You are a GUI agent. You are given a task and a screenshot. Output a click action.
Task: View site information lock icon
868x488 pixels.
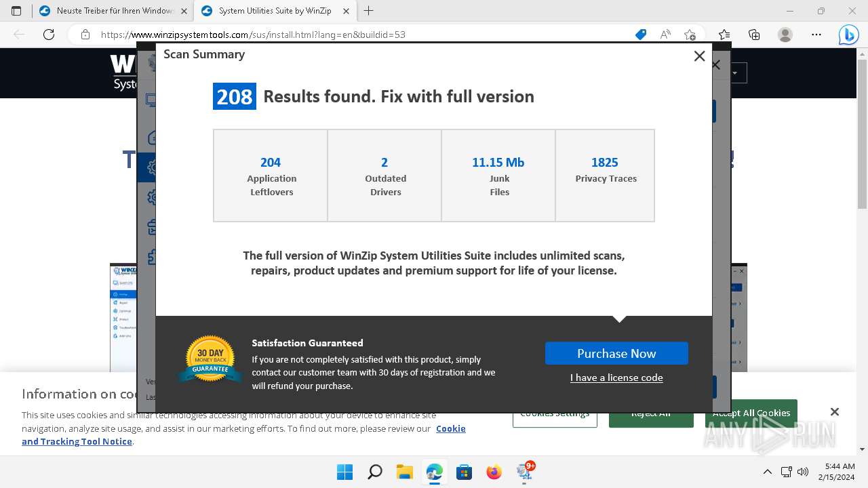[x=85, y=35]
